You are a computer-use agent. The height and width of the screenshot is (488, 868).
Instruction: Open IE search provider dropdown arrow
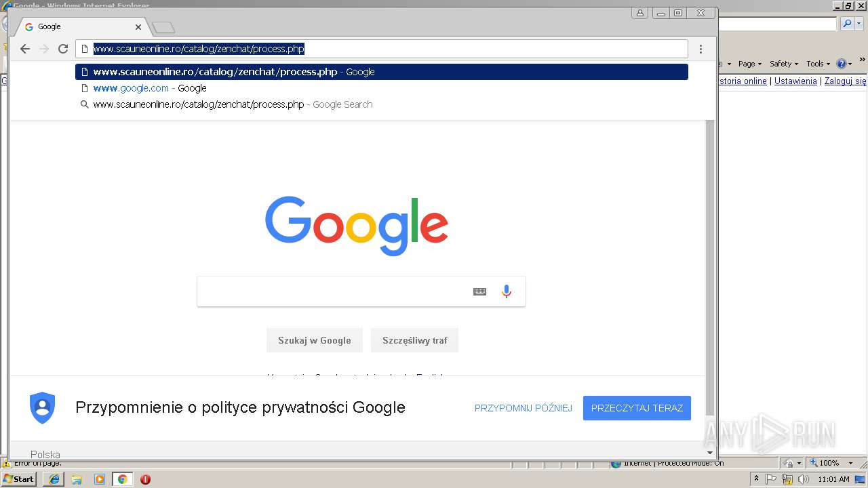(x=859, y=24)
